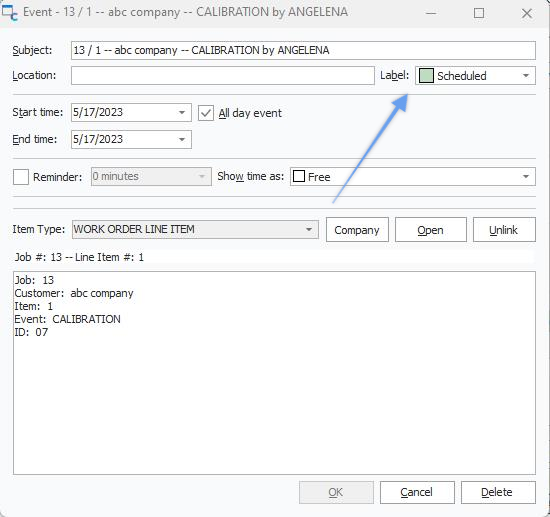
Task: Click the 'ID: 07' line
Action: (31, 332)
